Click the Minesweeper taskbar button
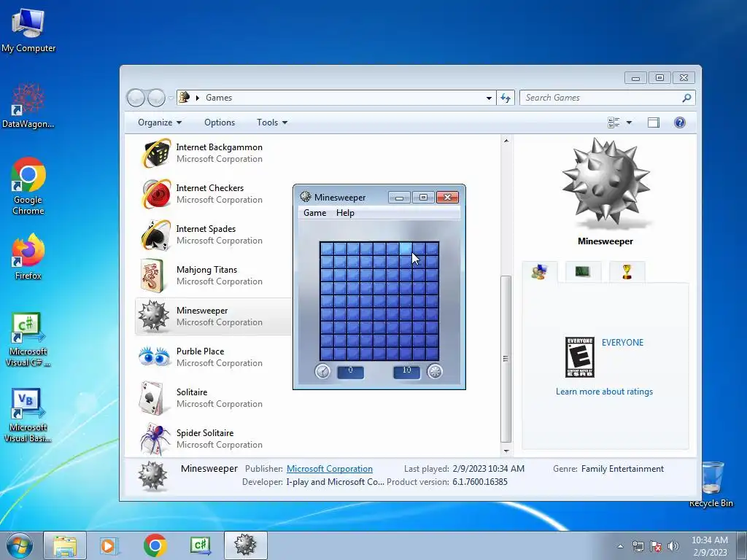The image size is (747, 560). [246, 545]
